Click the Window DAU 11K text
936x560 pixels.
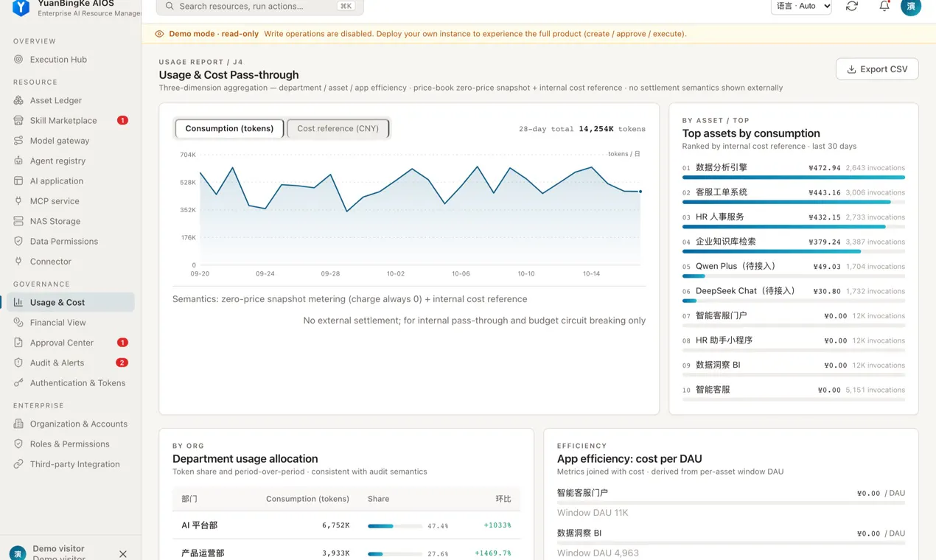pyautogui.click(x=593, y=513)
